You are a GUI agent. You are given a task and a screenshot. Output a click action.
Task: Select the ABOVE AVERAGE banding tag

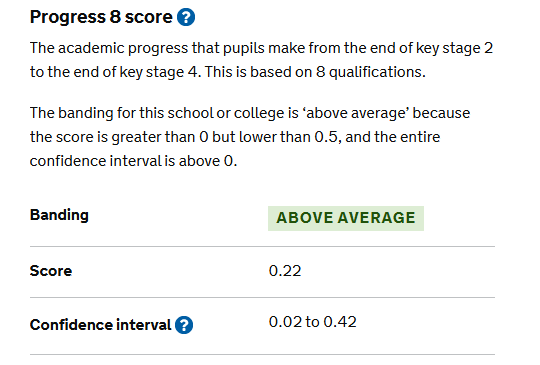click(346, 218)
